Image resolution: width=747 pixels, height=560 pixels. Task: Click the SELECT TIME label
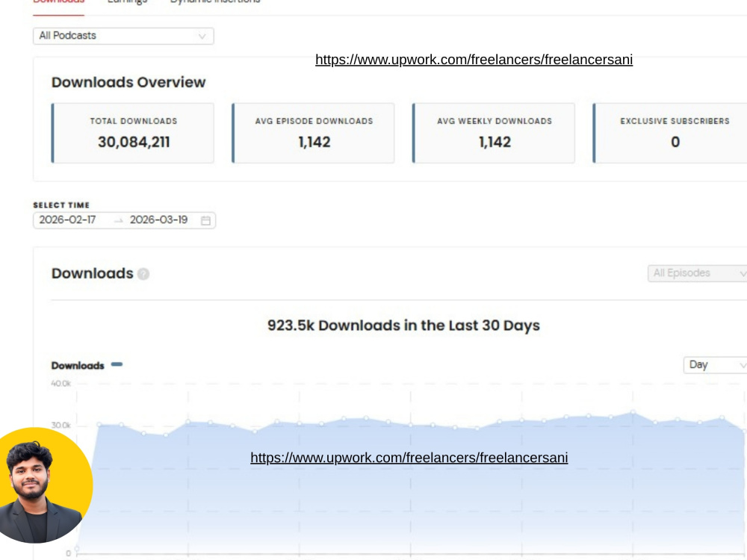pos(61,205)
